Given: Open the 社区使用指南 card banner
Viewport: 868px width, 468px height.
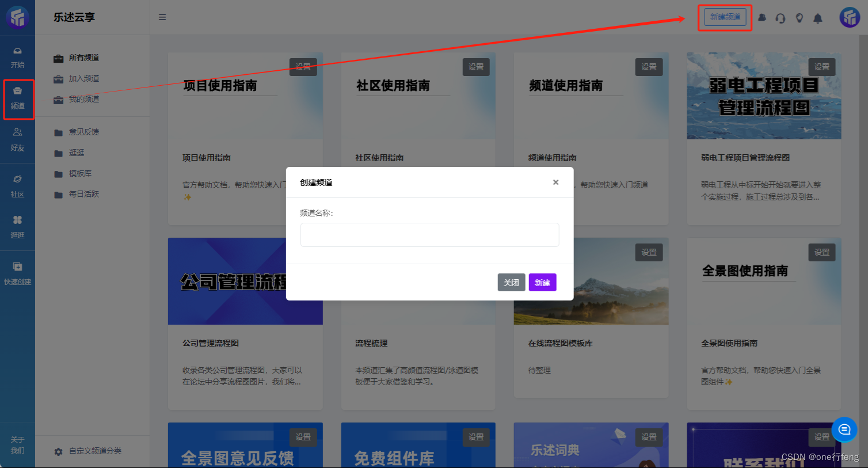Looking at the screenshot, I should pos(418,96).
